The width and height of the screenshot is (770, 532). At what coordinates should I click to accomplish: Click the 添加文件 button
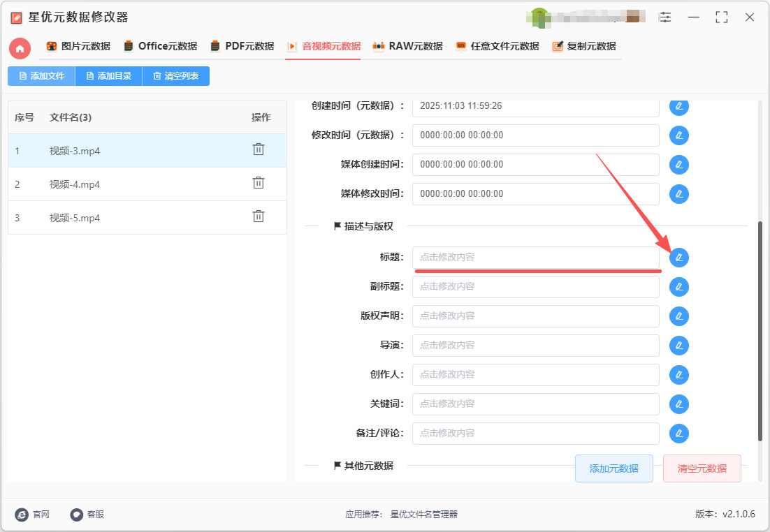click(41, 76)
